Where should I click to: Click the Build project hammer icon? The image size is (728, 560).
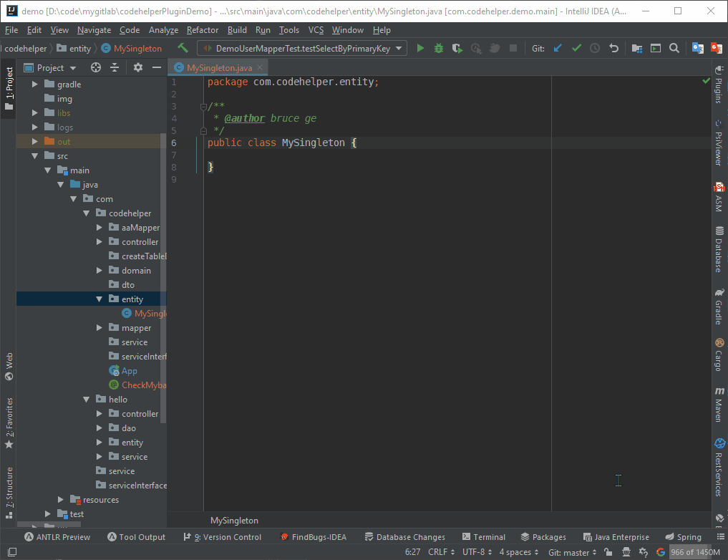pos(183,48)
